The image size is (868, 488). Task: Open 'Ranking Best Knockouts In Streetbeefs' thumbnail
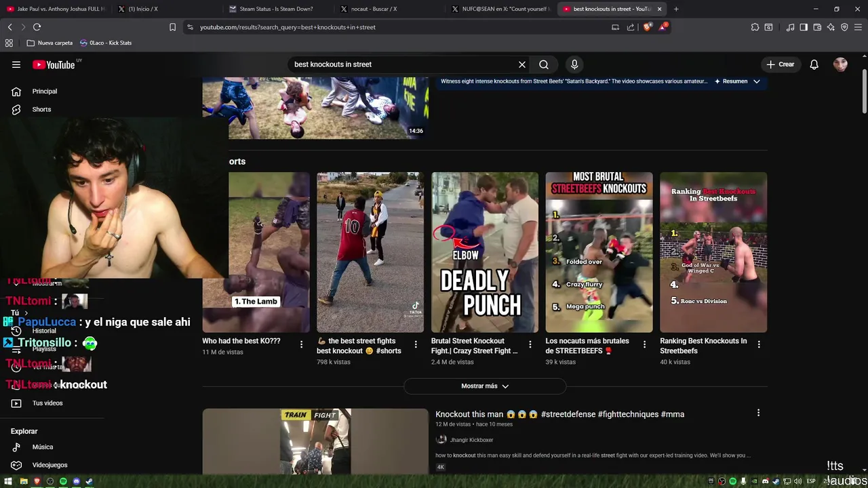[x=713, y=252]
